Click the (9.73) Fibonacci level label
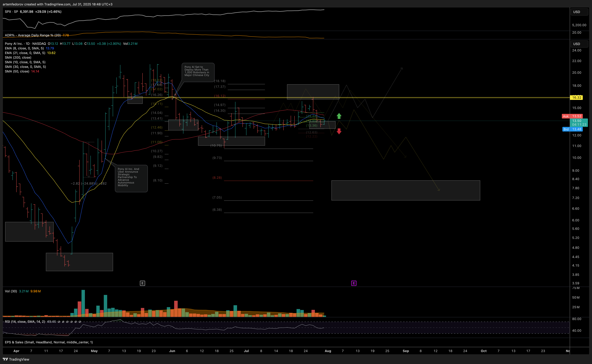592x364 pixels. tap(217, 158)
